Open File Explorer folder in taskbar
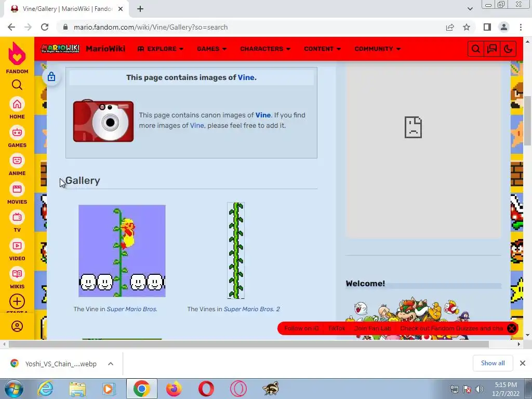This screenshot has height=399, width=532. (77, 389)
